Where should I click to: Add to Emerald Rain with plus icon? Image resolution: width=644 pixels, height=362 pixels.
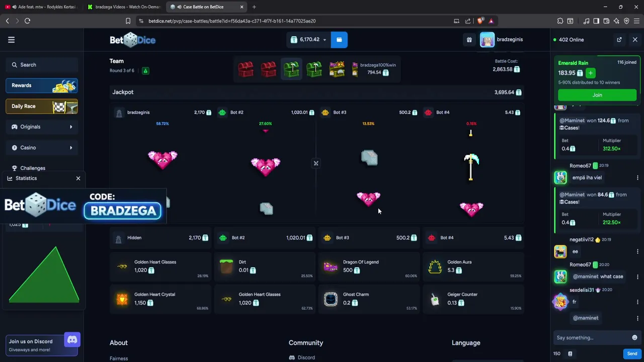tap(591, 73)
